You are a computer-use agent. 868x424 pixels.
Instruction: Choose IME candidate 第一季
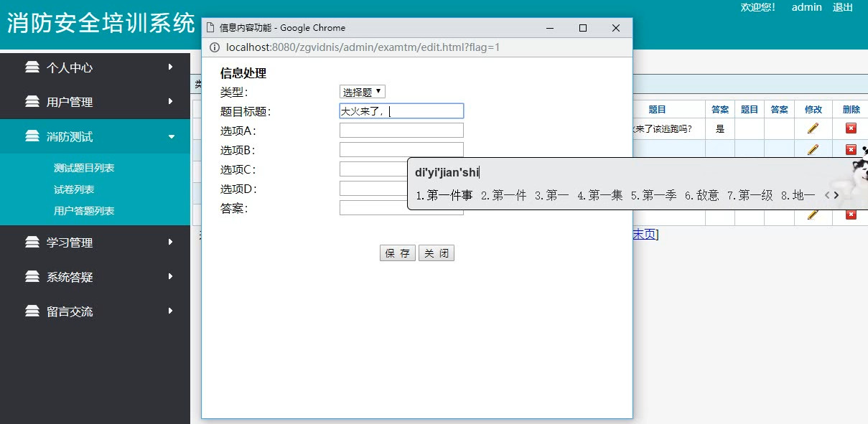[x=653, y=195]
